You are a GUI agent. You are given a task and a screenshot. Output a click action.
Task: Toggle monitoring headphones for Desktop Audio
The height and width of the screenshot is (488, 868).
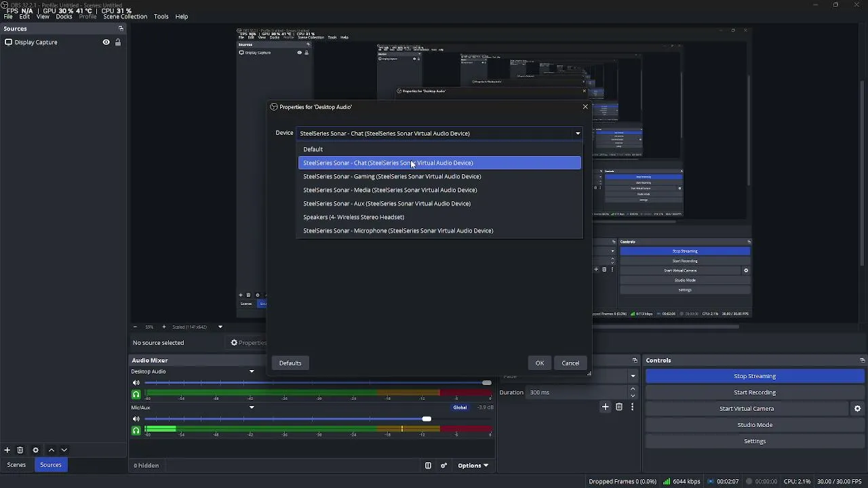(136, 394)
